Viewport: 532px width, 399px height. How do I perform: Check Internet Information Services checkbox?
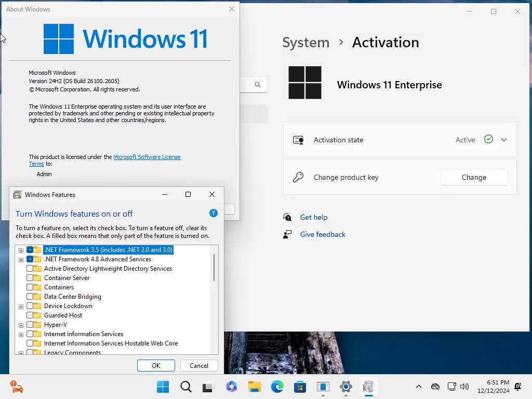pyautogui.click(x=30, y=334)
